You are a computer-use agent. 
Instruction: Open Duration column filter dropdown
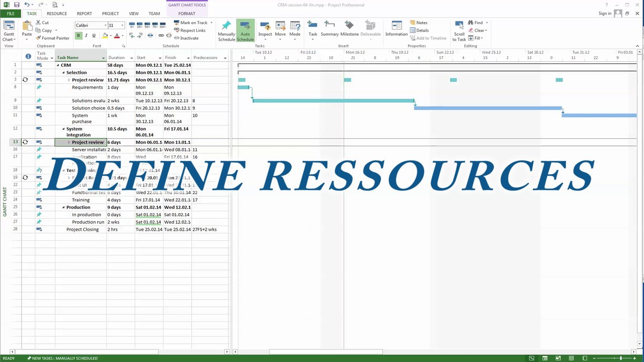click(131, 58)
